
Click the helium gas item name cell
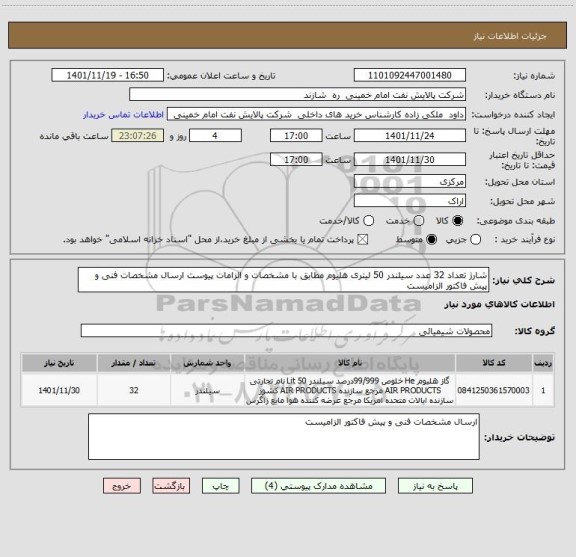click(x=349, y=390)
